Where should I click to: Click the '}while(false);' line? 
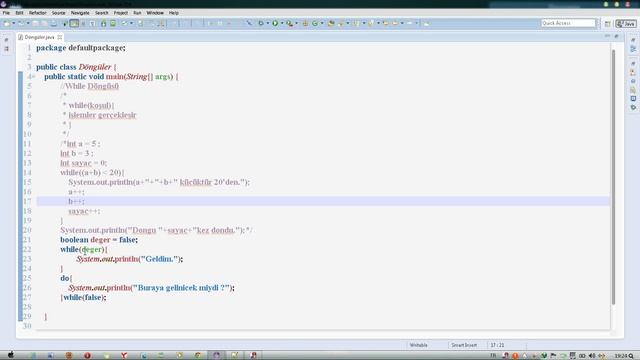[83, 298]
